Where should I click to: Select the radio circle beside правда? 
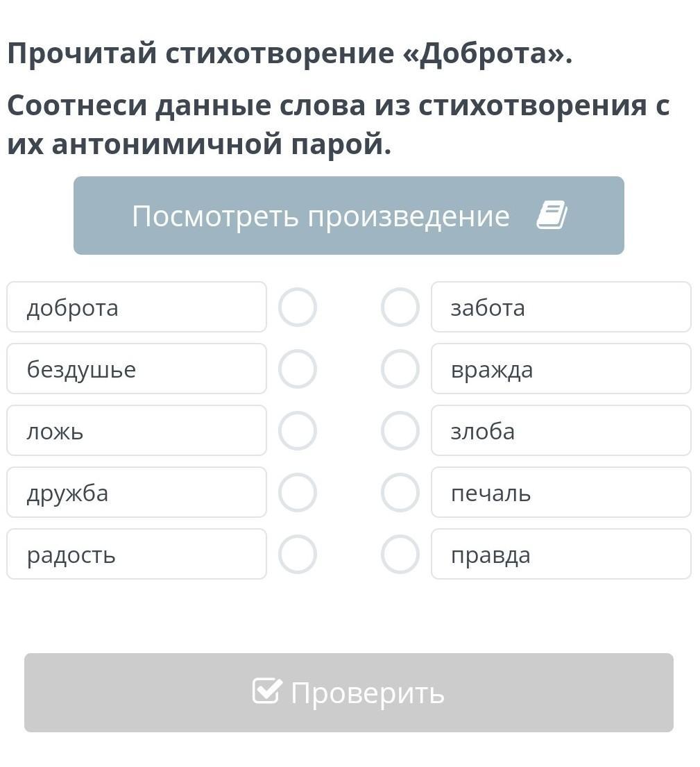click(400, 554)
